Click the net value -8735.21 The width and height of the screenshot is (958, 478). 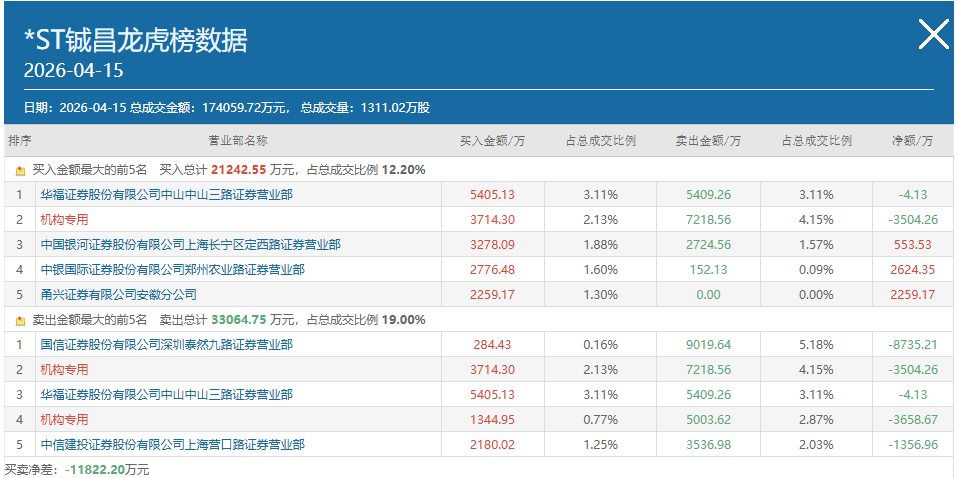[913, 345]
